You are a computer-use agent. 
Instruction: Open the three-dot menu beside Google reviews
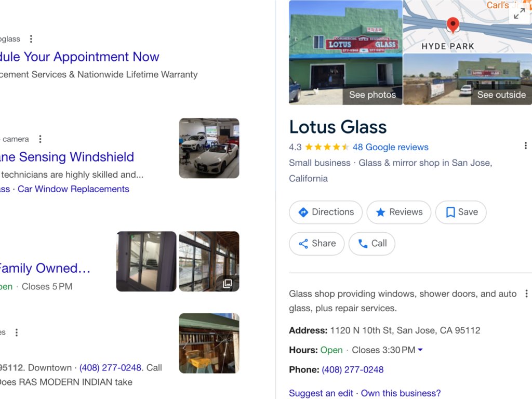pyautogui.click(x=526, y=145)
